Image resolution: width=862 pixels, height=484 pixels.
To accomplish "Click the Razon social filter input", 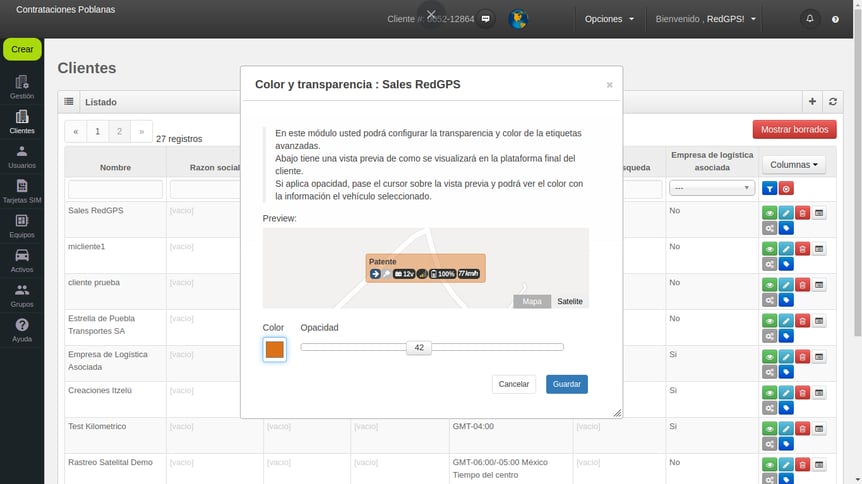I will (205, 189).
